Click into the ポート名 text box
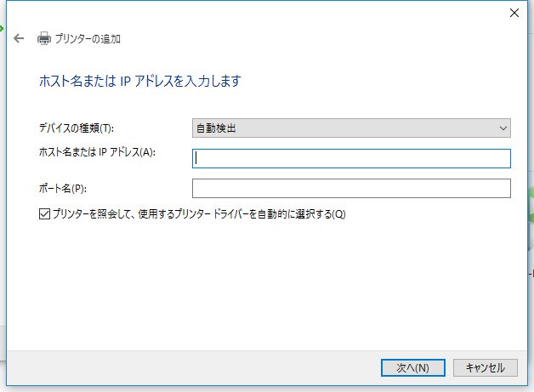 click(x=351, y=188)
